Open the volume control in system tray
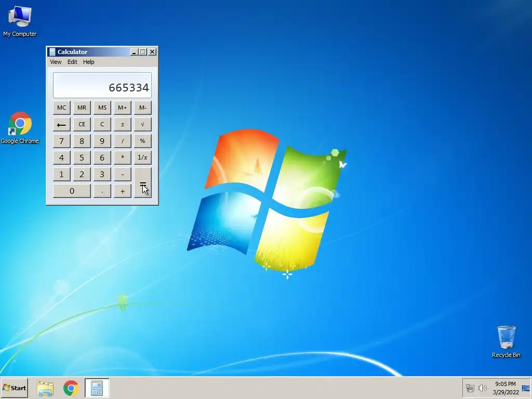The height and width of the screenshot is (399, 532). tap(482, 388)
